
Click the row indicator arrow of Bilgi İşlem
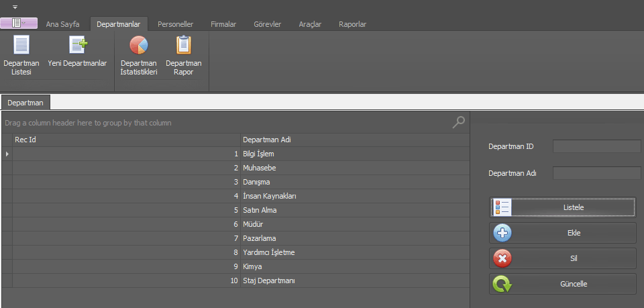coord(7,154)
